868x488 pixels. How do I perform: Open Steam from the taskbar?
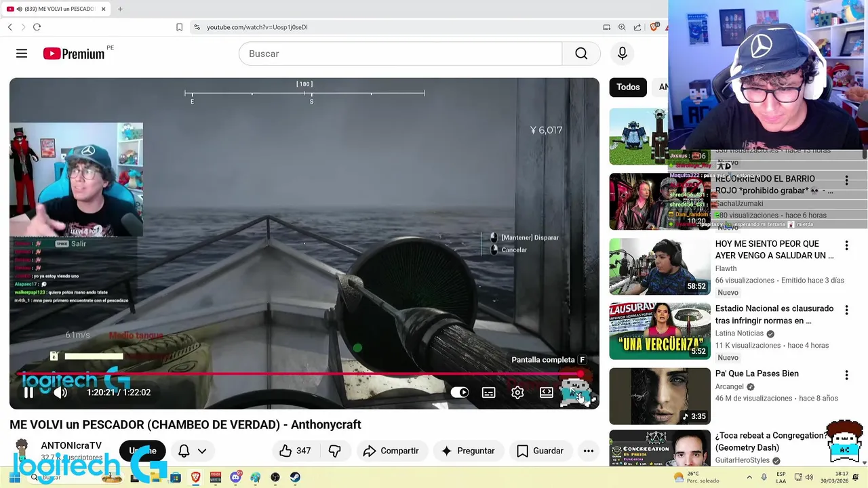(295, 477)
